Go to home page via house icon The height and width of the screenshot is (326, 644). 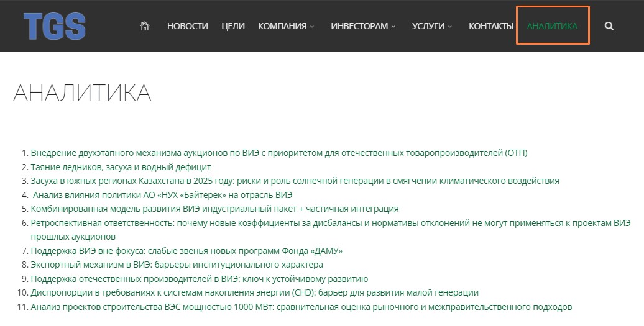point(145,26)
